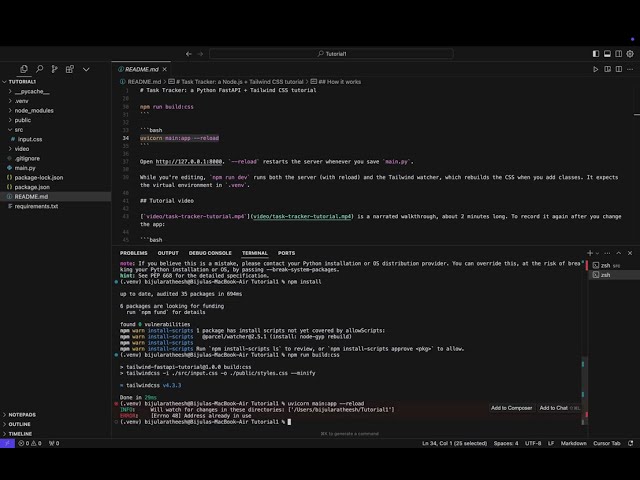The height and width of the screenshot is (480, 640).
Task: Toggle bottom panel layout icon
Action: pyautogui.click(x=607, y=54)
